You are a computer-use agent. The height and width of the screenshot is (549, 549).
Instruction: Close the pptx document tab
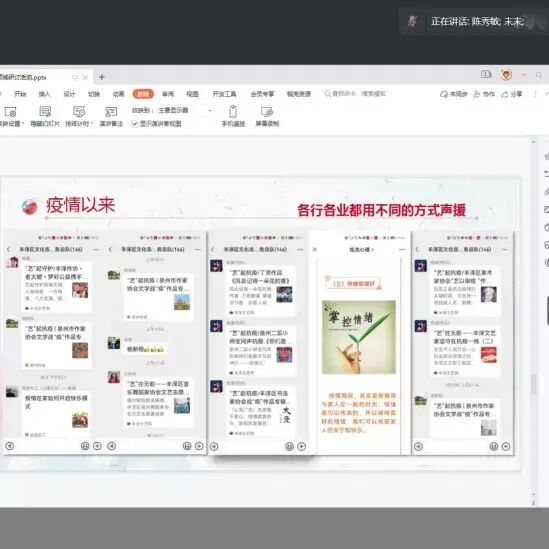click(85, 77)
